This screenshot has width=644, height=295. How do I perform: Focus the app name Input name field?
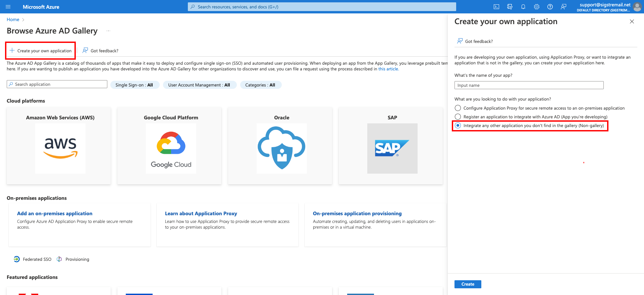(x=529, y=85)
